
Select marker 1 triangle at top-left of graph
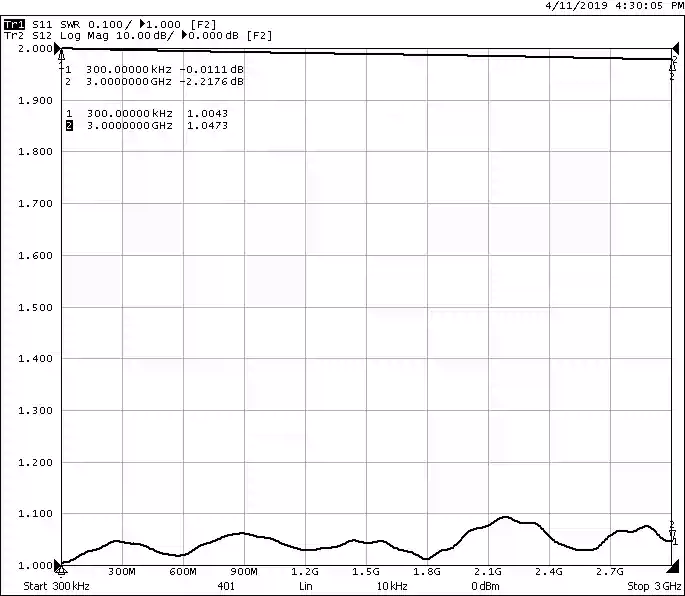tap(62, 57)
